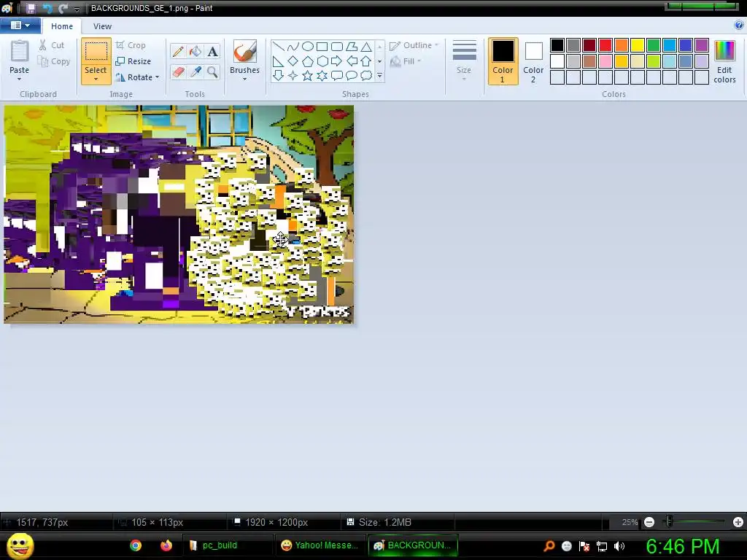The height and width of the screenshot is (560, 747).
Task: Select the Text tool
Action: coord(212,52)
